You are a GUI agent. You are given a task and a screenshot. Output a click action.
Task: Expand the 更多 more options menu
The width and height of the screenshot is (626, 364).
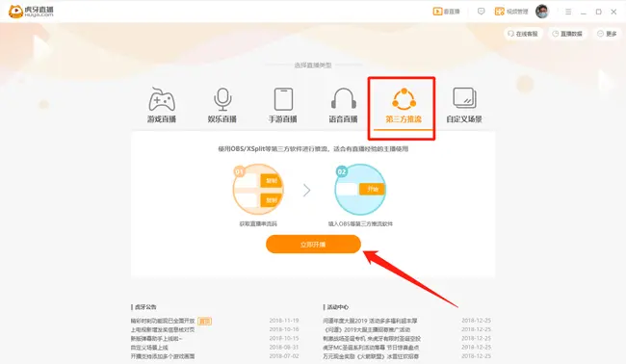(607, 34)
